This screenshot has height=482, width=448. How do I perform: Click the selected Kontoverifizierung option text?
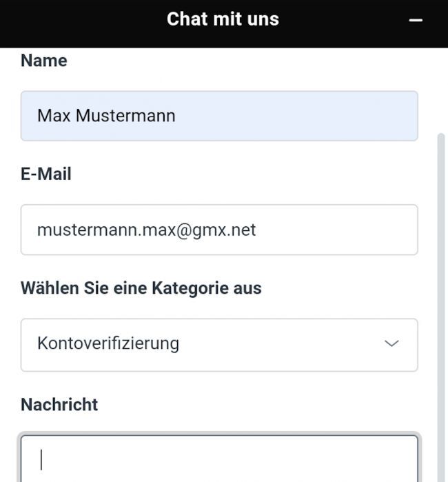coord(108,343)
